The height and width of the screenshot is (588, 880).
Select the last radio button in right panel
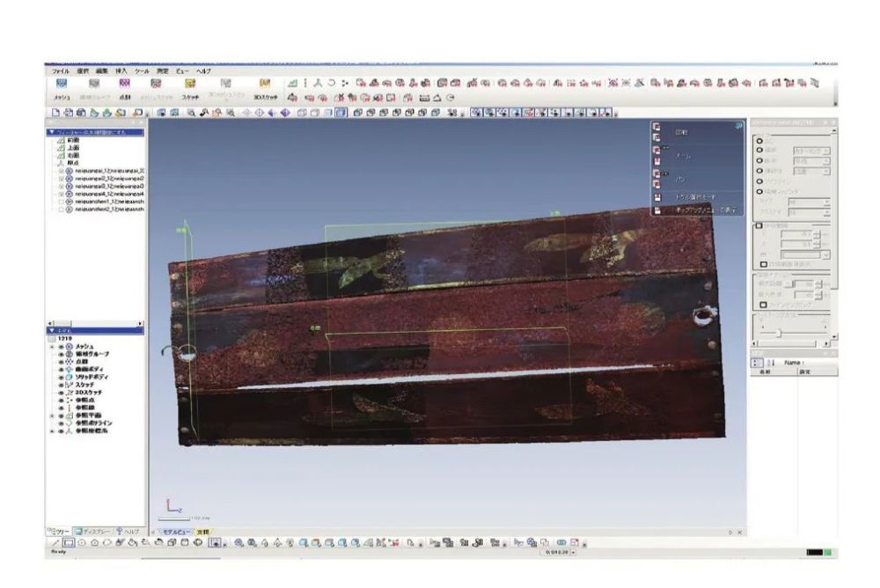pyautogui.click(x=760, y=192)
